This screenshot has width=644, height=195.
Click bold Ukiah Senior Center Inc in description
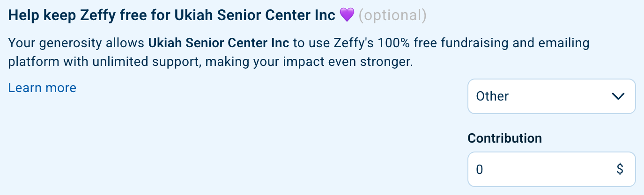click(x=219, y=44)
